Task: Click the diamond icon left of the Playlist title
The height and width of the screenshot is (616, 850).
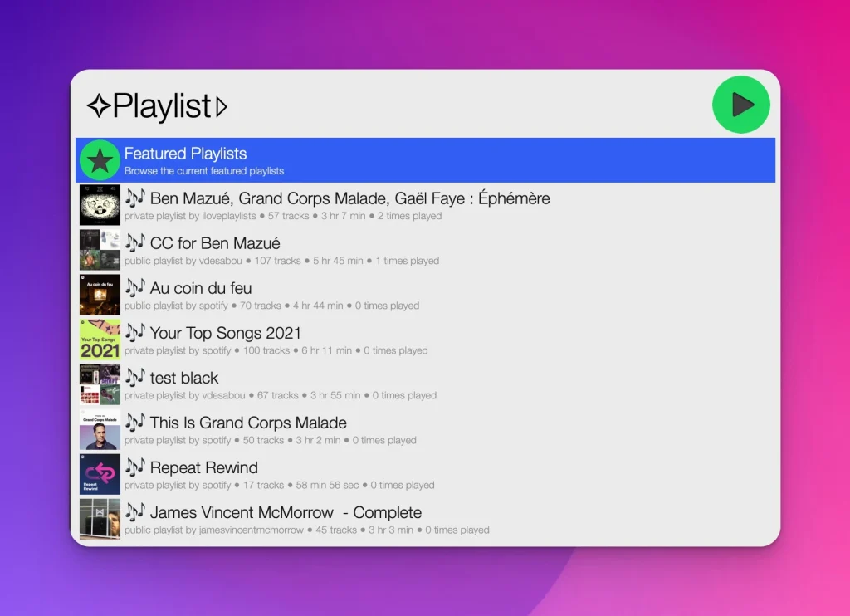Action: [x=97, y=106]
